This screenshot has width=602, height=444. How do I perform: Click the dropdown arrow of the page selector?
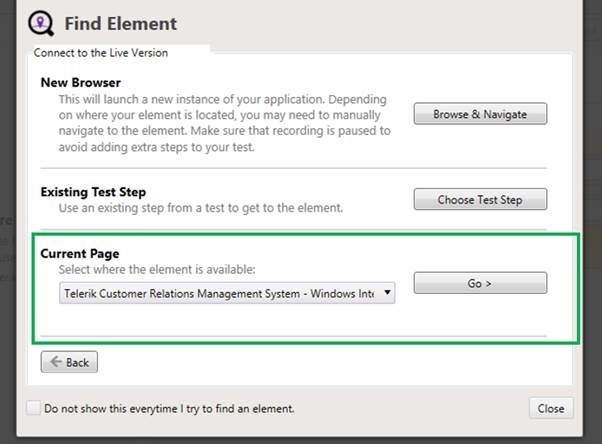tap(387, 293)
